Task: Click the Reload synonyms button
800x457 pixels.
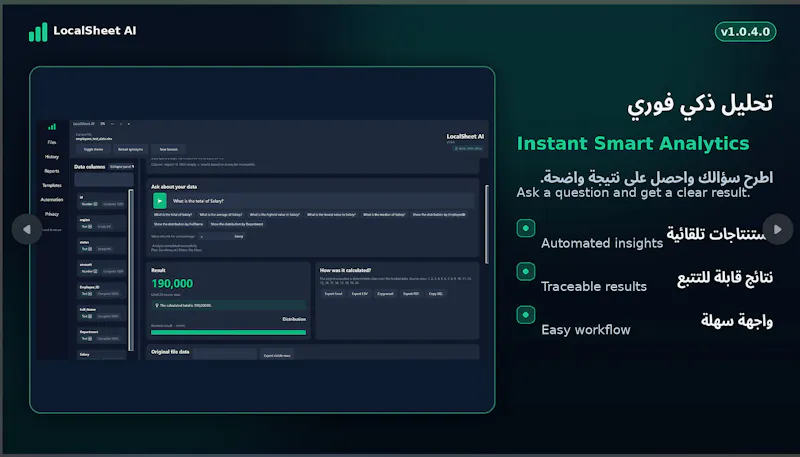Action: tap(131, 149)
